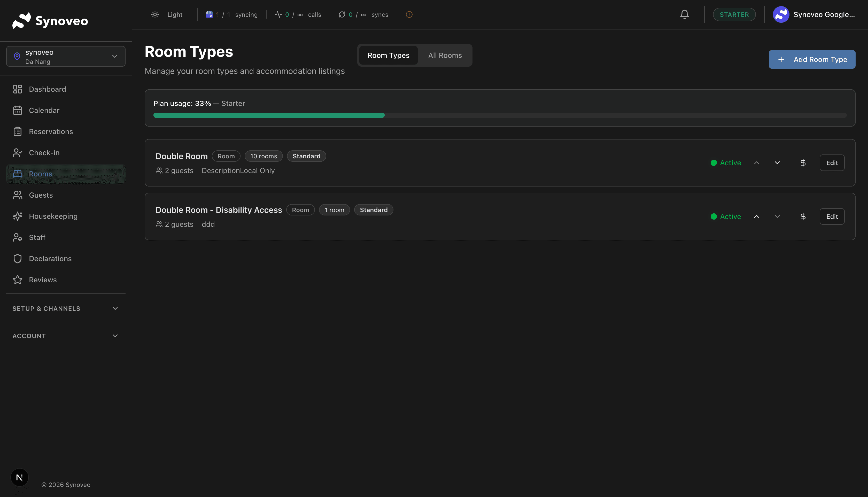Open pricing for Disability Access room
Screen dimensions: 868x497
click(803, 216)
